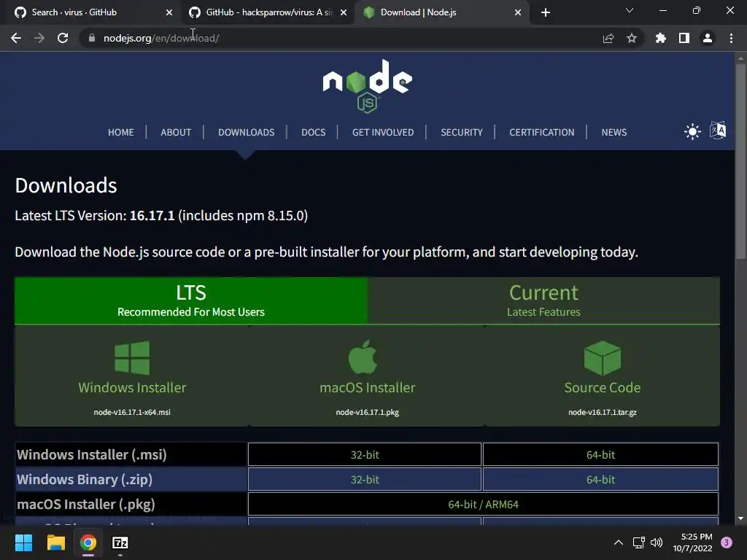Download node-v16.17.1.pkg macOS installer

[x=368, y=376]
